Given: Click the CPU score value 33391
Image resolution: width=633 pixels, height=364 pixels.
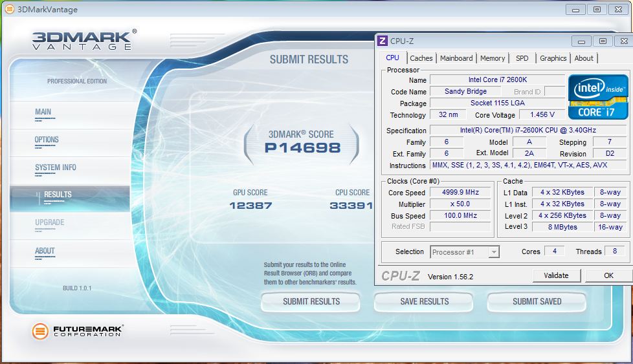Looking at the screenshot, I should 351,206.
